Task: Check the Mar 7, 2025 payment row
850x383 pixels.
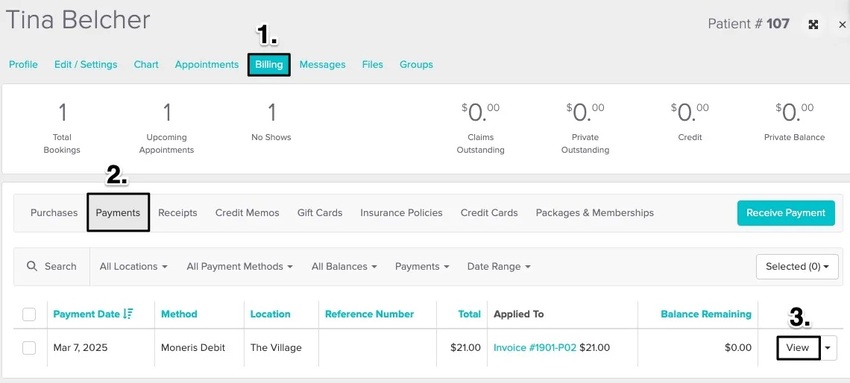Action: (29, 348)
